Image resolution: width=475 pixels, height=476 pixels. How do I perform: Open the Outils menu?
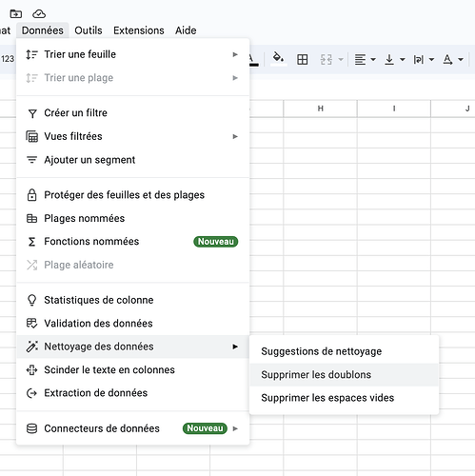tap(89, 30)
